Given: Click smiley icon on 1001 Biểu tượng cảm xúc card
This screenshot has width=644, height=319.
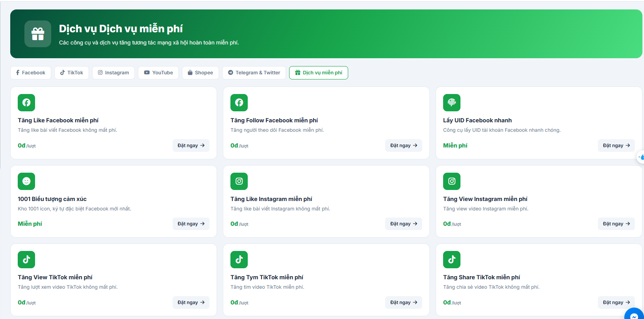Looking at the screenshot, I should [26, 181].
